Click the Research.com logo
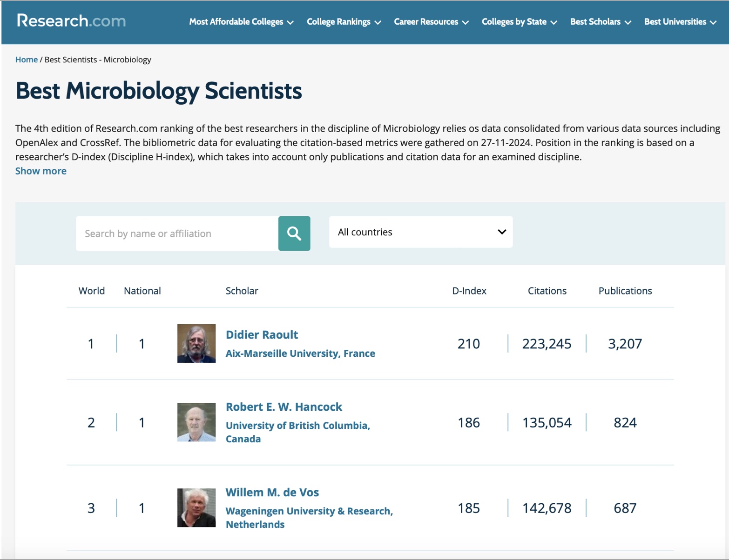This screenshot has height=560, width=729. pos(71,21)
